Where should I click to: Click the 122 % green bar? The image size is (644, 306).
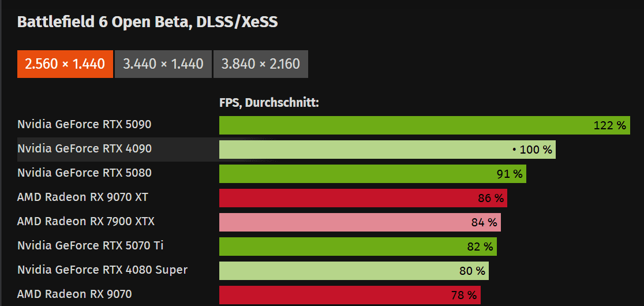coord(424,125)
